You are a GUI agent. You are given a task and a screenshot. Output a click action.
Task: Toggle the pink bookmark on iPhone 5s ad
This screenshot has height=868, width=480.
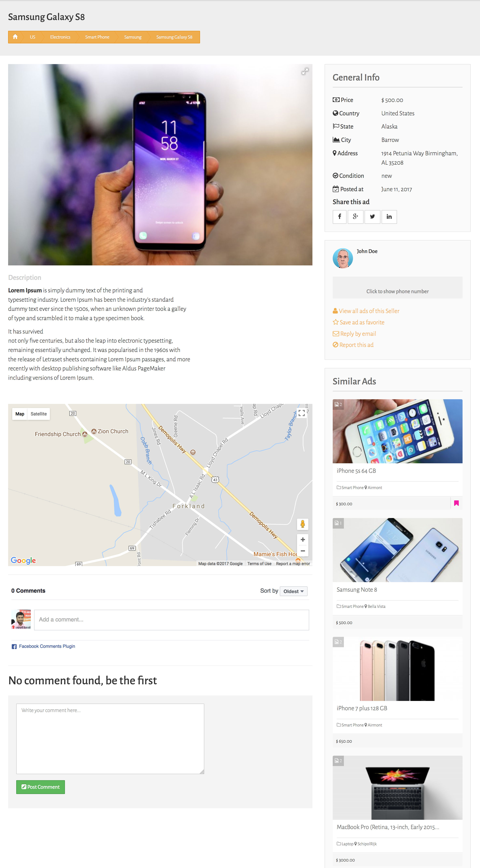tap(456, 503)
